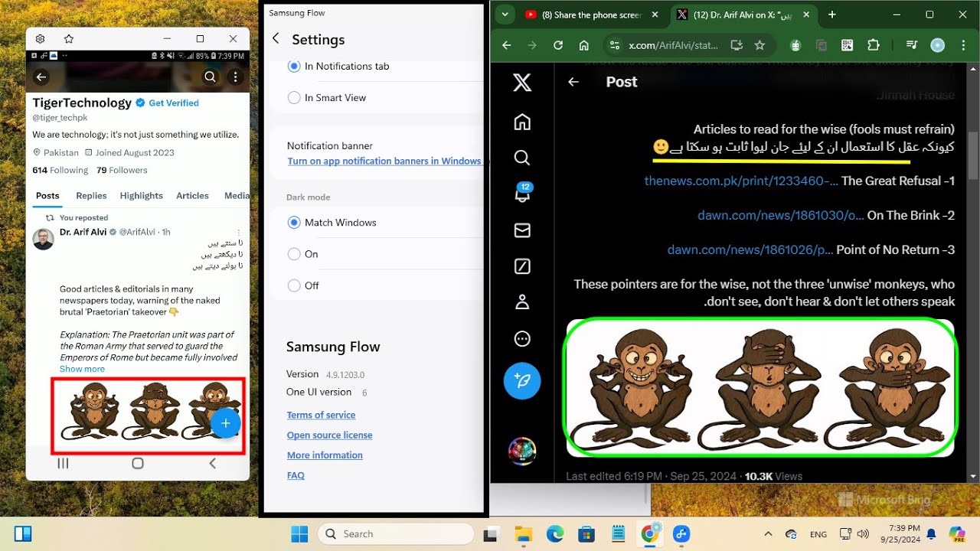Click the star favorite icon in the phone mirror window
This screenshot has height=551, width=980.
[69, 39]
